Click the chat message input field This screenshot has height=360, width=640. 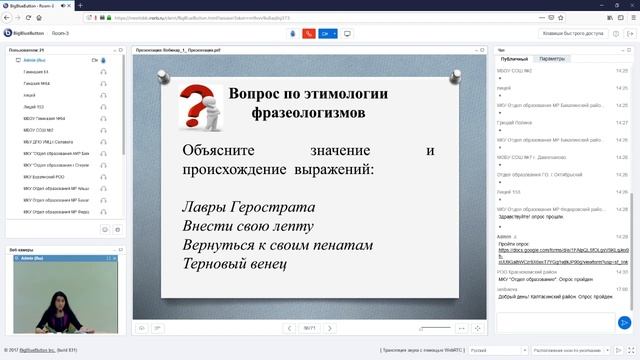(556, 323)
